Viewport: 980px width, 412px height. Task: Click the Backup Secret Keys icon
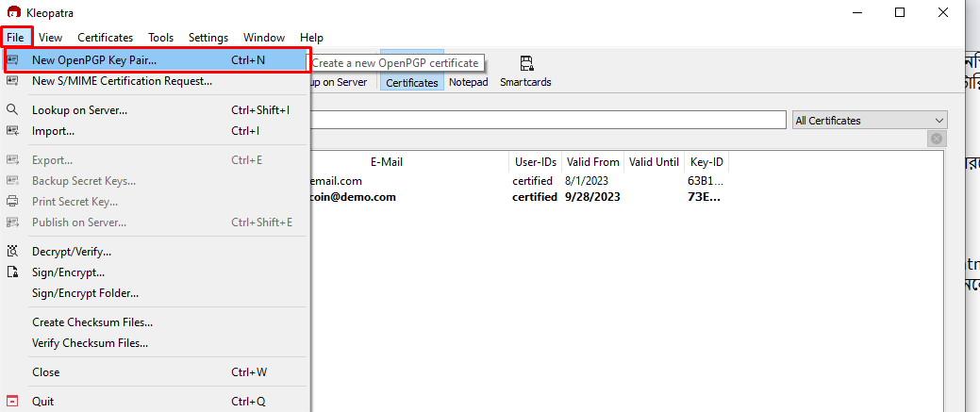point(12,181)
